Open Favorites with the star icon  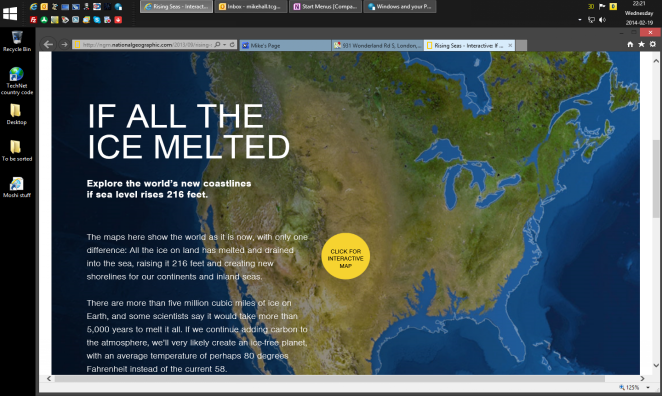pyautogui.click(x=641, y=44)
